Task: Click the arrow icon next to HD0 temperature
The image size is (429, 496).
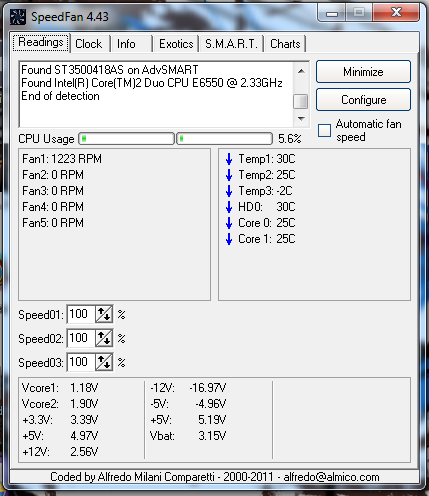Action: [x=229, y=207]
